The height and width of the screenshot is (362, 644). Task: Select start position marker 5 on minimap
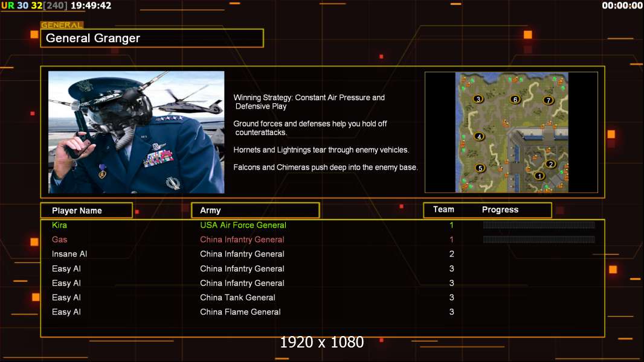point(480,168)
